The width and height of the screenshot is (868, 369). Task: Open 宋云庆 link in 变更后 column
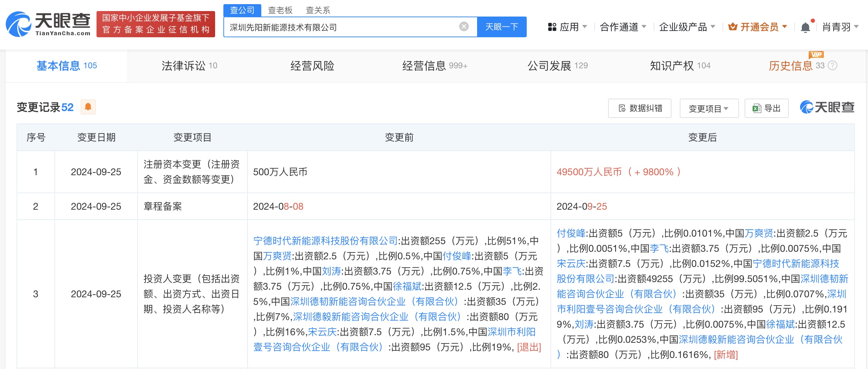click(x=571, y=263)
